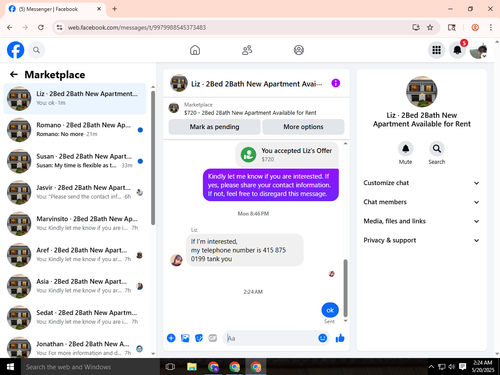Choose a GIF in the composer
The height and width of the screenshot is (375, 500).
point(213,338)
